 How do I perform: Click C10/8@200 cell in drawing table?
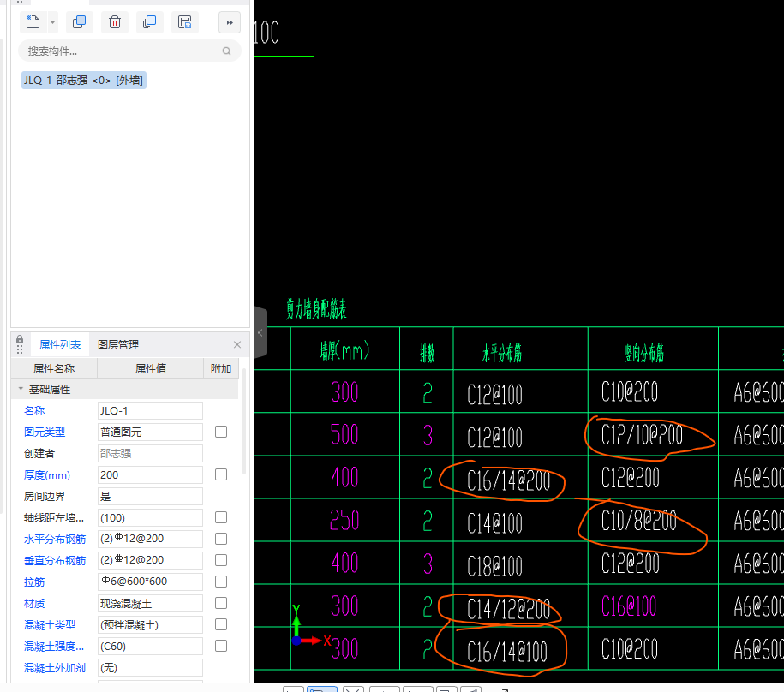[638, 521]
